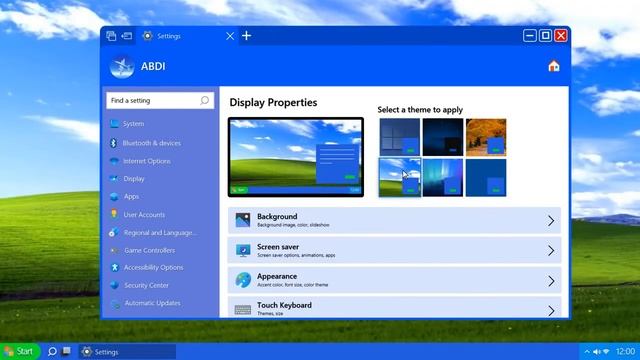Click the Settings taskbar button
The height and width of the screenshot is (360, 640).
click(127, 351)
